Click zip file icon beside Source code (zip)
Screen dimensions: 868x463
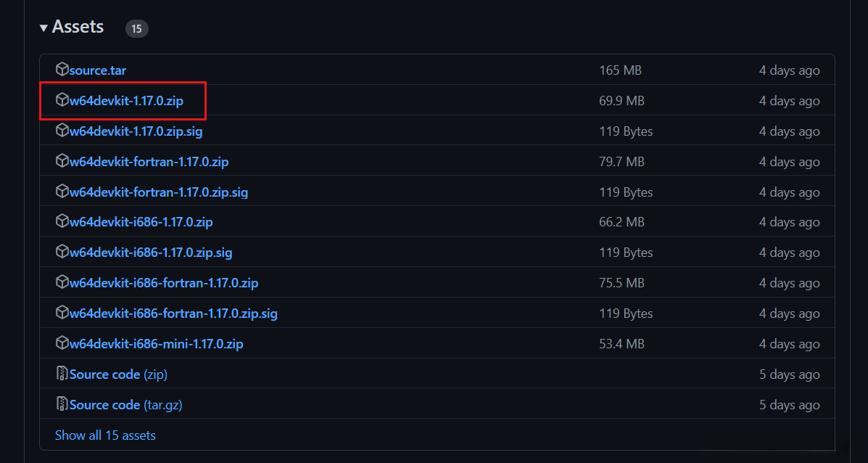click(x=62, y=374)
